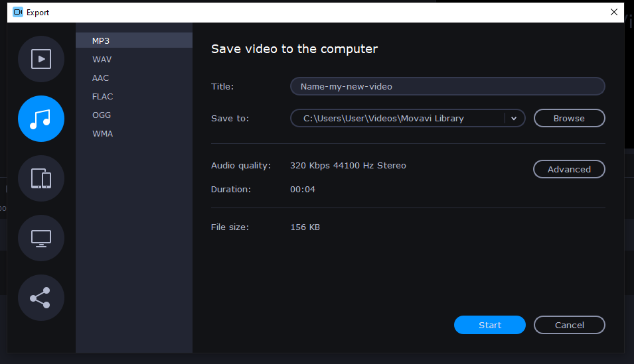Open the mobile devices export icon
634x364 pixels.
[x=41, y=178]
